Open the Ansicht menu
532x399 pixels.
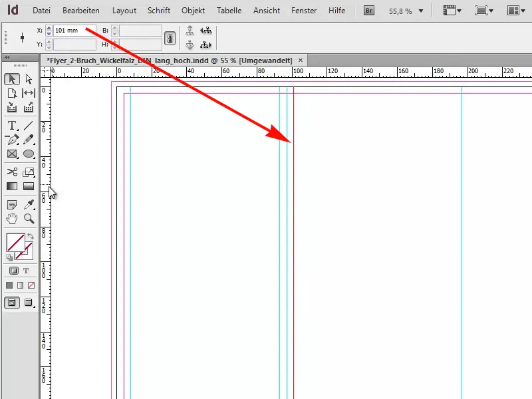click(267, 11)
